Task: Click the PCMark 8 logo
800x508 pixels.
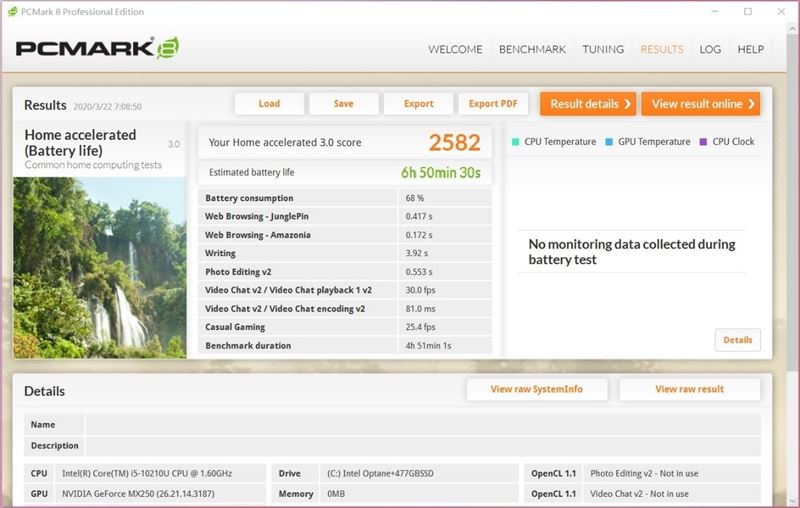Action: click(97, 48)
